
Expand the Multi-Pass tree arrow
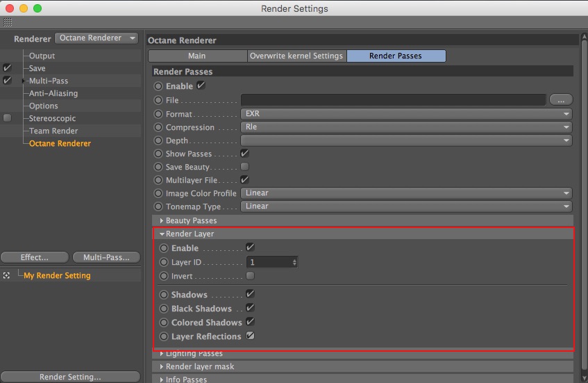[23, 81]
